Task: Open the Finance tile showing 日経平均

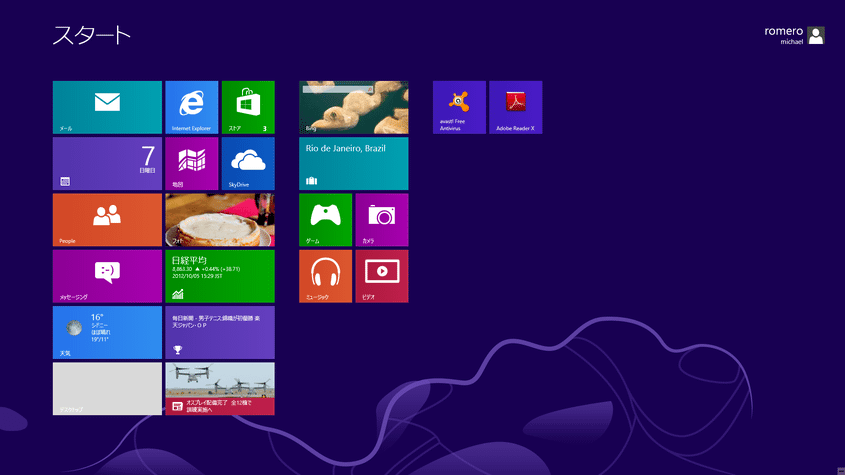Action: click(220, 276)
